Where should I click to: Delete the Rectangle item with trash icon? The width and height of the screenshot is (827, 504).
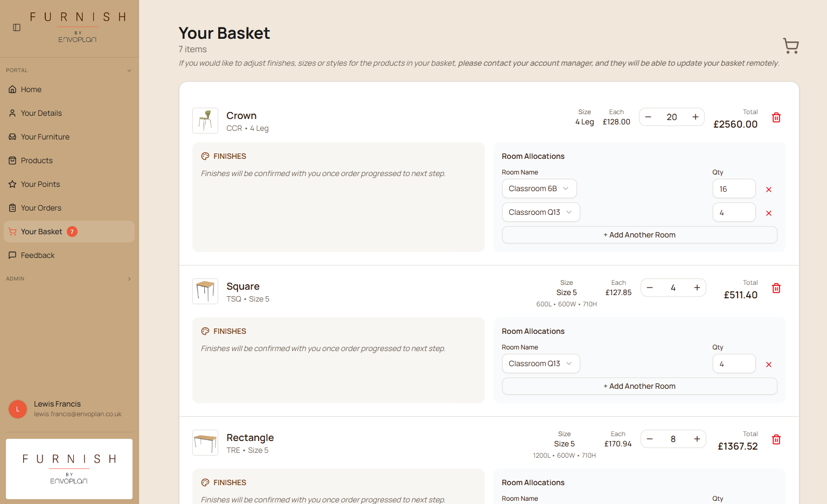tap(776, 439)
